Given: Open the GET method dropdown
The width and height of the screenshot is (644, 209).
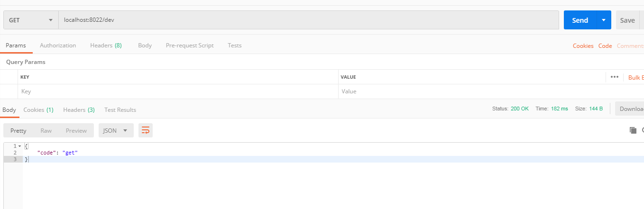Looking at the screenshot, I should (31, 20).
